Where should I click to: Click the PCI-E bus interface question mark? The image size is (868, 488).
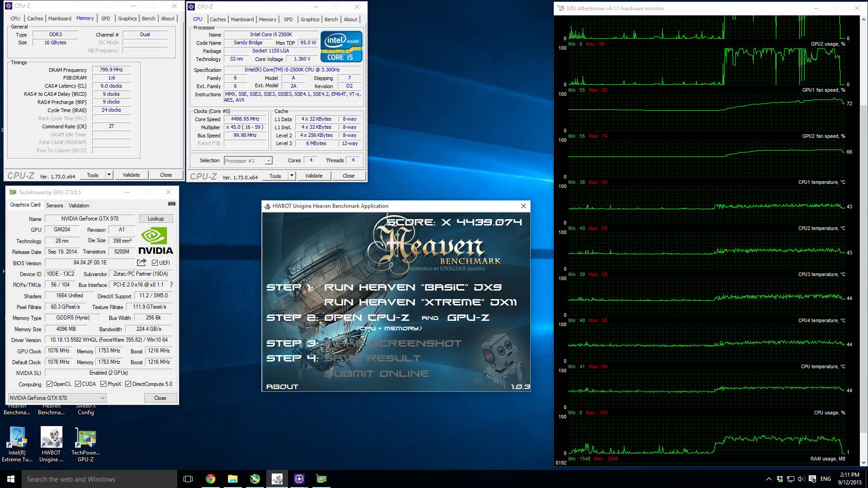tap(171, 285)
